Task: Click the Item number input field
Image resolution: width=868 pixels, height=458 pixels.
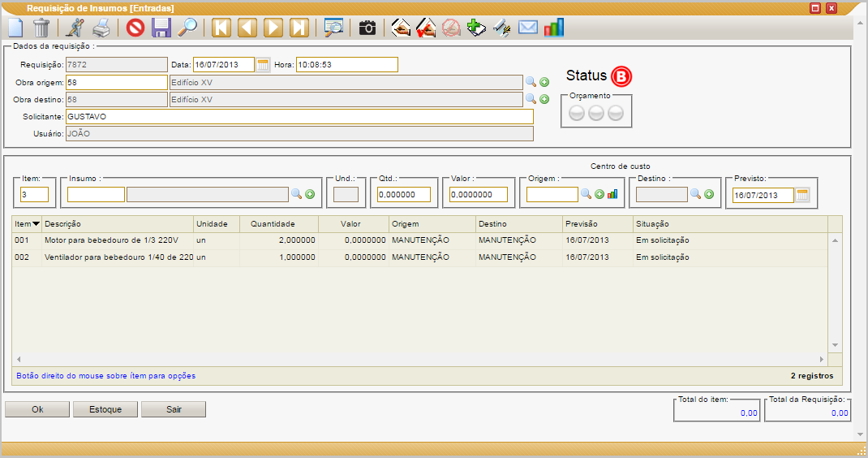Action: 34,195
